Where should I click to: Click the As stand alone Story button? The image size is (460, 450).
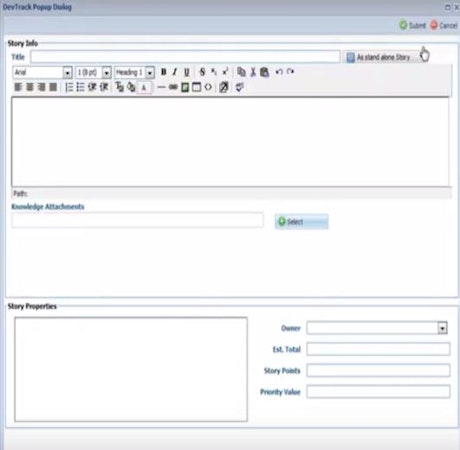click(379, 57)
